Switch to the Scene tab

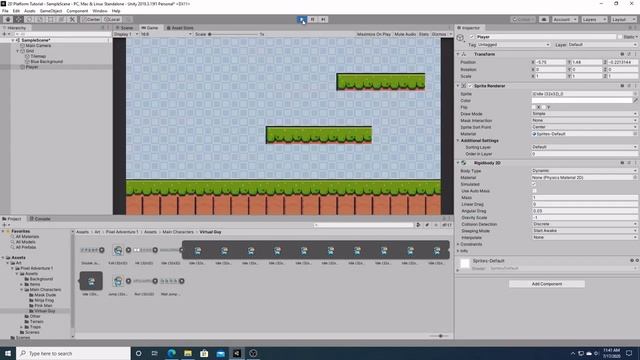pos(124,28)
